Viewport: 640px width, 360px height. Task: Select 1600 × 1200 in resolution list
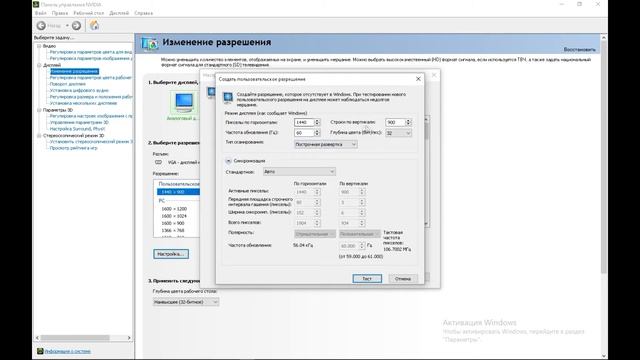click(x=174, y=209)
